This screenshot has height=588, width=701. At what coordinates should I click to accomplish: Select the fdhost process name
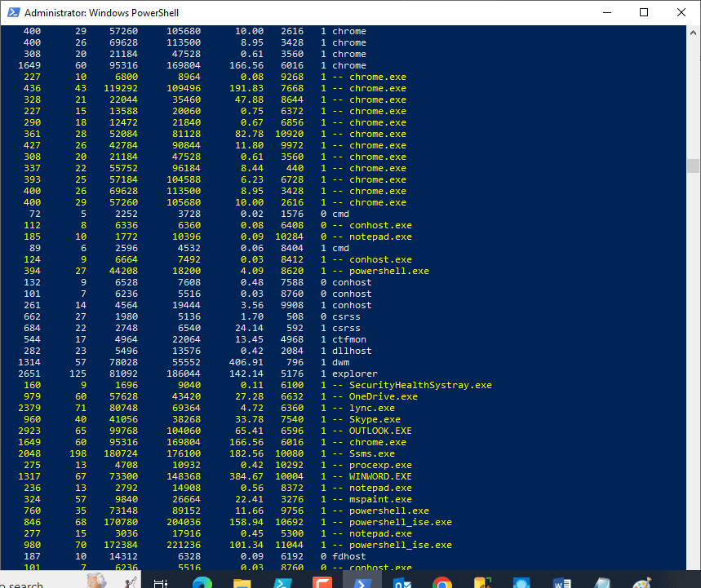(x=349, y=556)
